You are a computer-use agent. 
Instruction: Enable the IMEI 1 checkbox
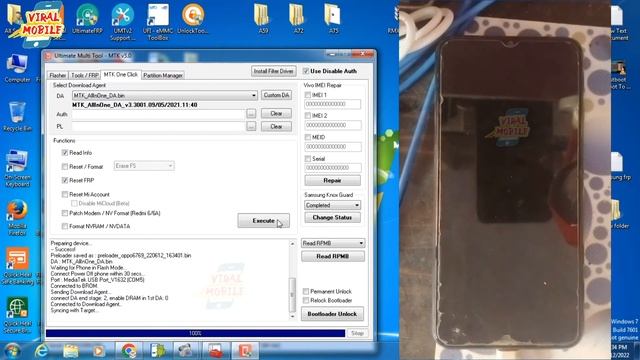pos(308,95)
